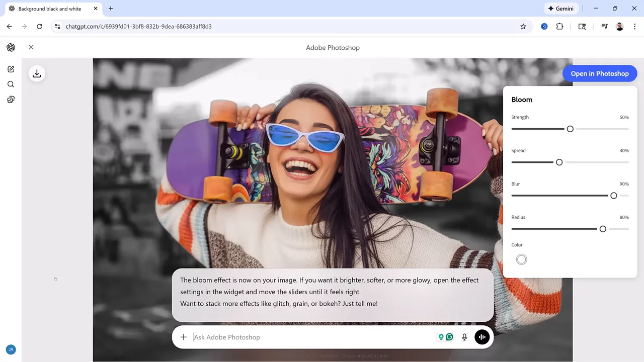Open the library from the sidebar

(x=11, y=100)
